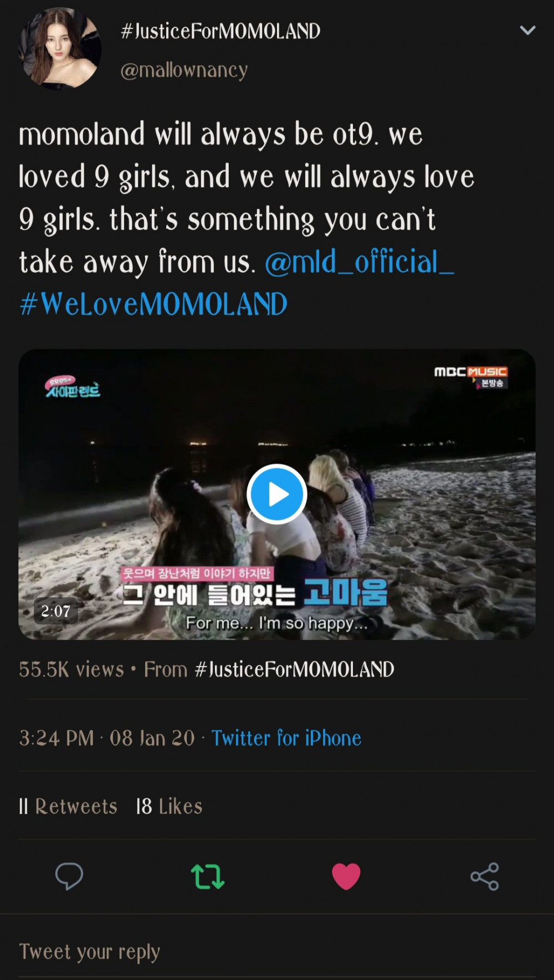Open the @mallownancy handle

point(184,70)
